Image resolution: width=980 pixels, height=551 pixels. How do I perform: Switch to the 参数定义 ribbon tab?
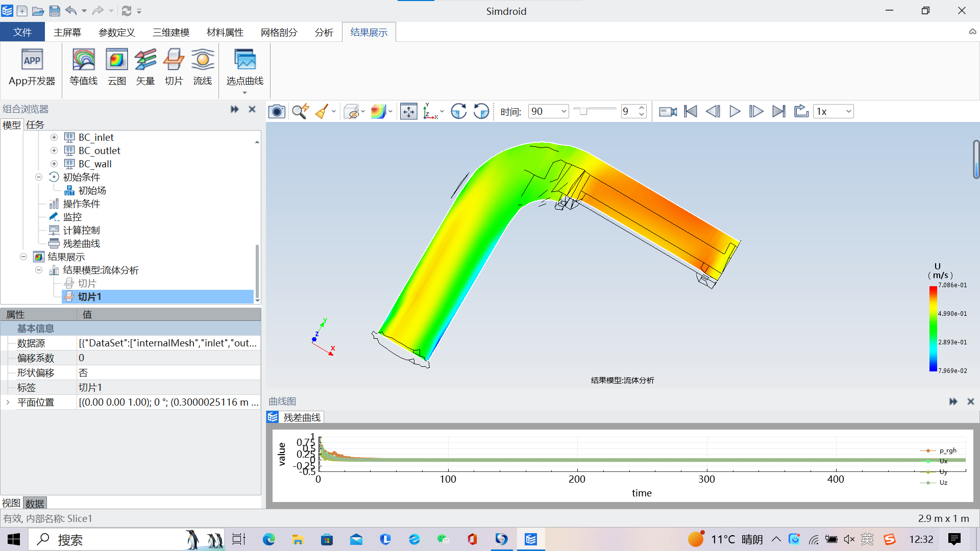pos(117,32)
